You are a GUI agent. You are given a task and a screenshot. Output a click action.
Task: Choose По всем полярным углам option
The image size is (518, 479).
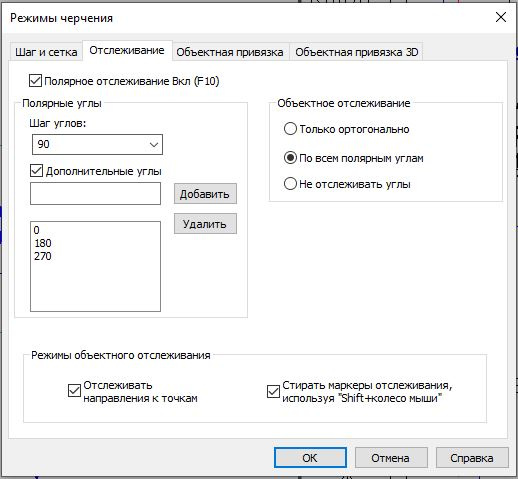point(290,158)
